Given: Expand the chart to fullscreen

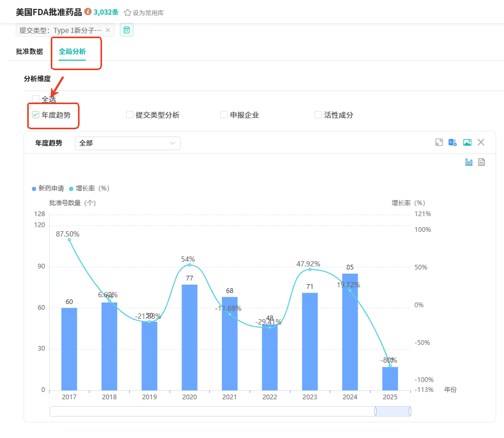Looking at the screenshot, I should pos(439,142).
